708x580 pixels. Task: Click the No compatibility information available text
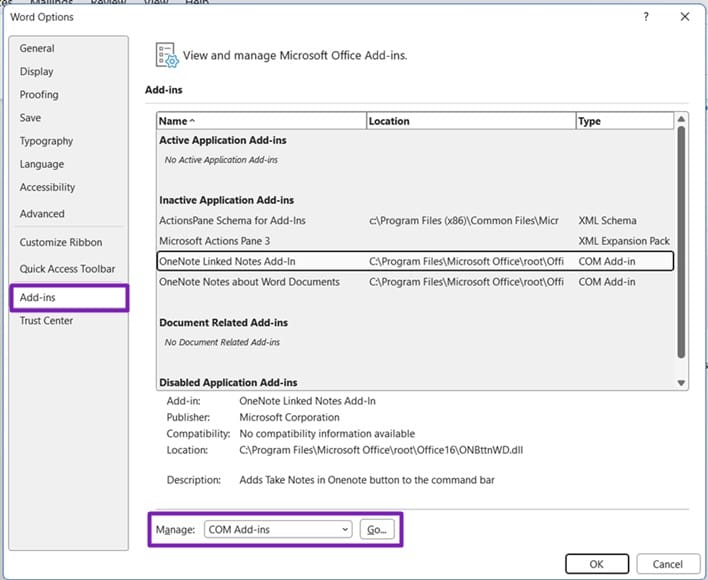[x=327, y=434]
